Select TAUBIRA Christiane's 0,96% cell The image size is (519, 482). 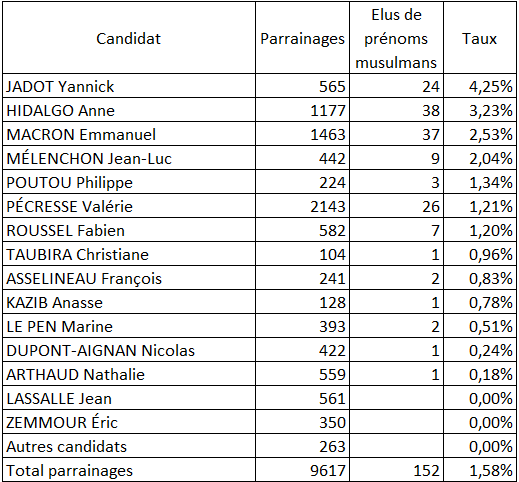[x=480, y=254]
